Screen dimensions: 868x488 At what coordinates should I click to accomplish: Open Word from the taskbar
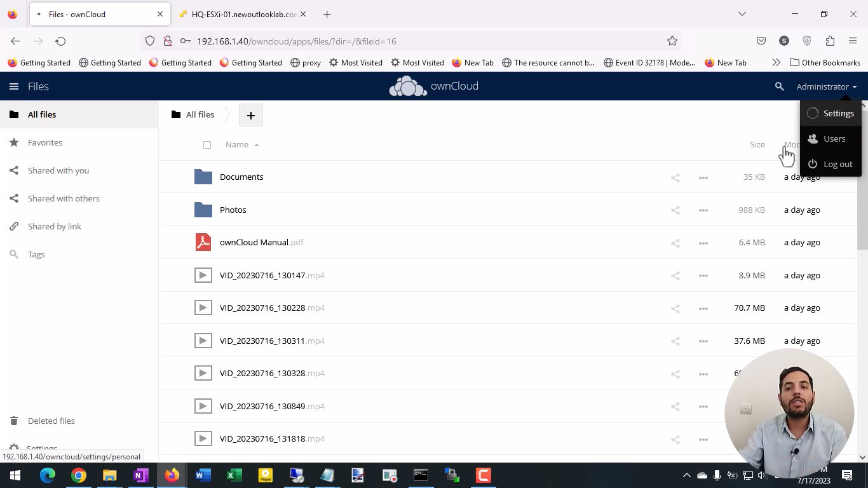point(203,475)
